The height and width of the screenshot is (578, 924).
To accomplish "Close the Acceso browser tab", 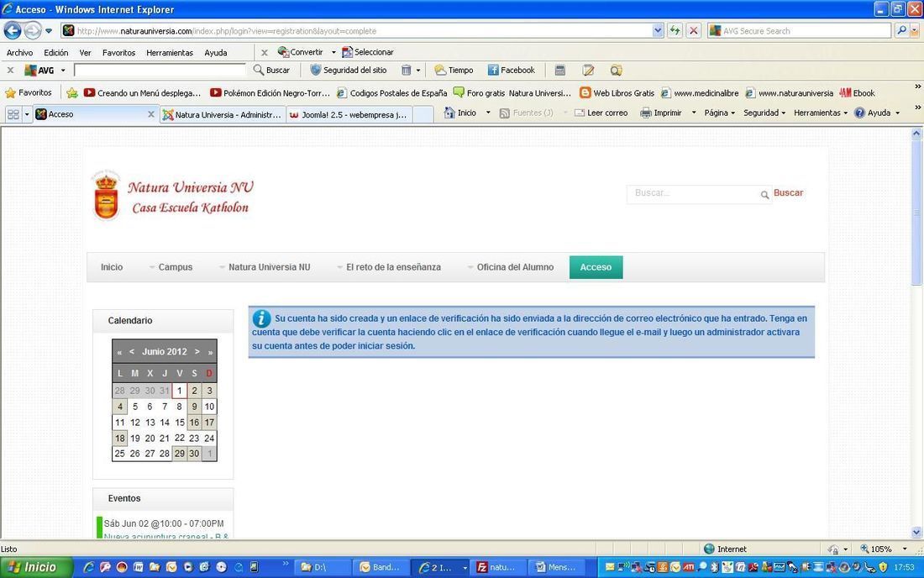I will pos(151,114).
